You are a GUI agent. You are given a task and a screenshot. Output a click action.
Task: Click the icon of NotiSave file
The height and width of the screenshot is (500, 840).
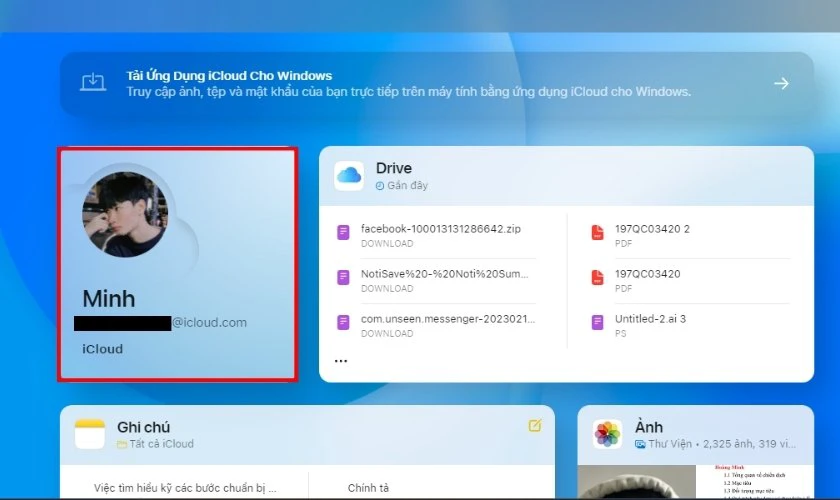pyautogui.click(x=343, y=277)
